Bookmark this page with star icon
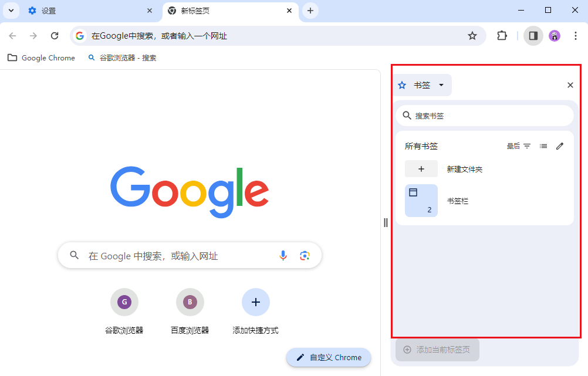This screenshot has width=588, height=376. tap(472, 36)
